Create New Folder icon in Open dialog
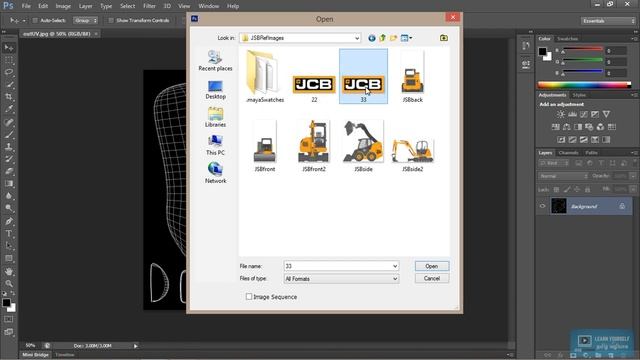 tap(393, 38)
